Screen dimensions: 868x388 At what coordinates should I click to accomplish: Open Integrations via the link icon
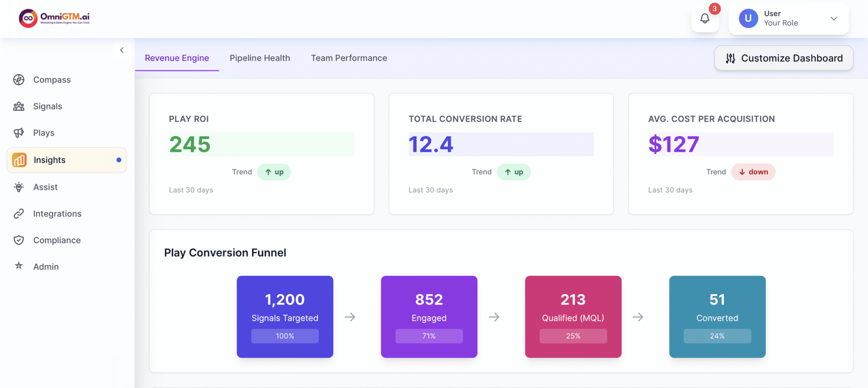click(x=19, y=214)
